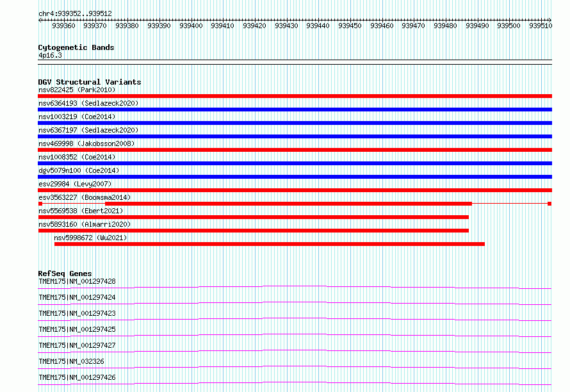Select the DGV Structural Variants track title
Image resolution: width=570 pixels, height=392 pixels.
coord(90,82)
